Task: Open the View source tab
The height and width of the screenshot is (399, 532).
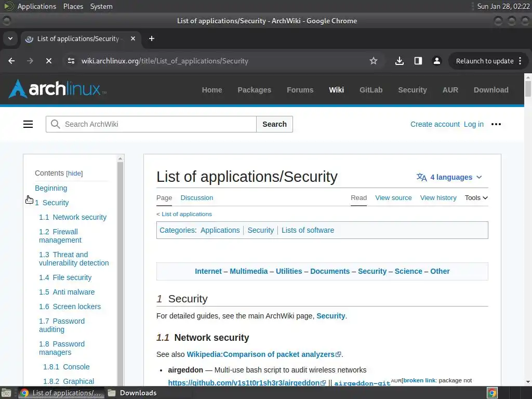Action: click(x=393, y=198)
